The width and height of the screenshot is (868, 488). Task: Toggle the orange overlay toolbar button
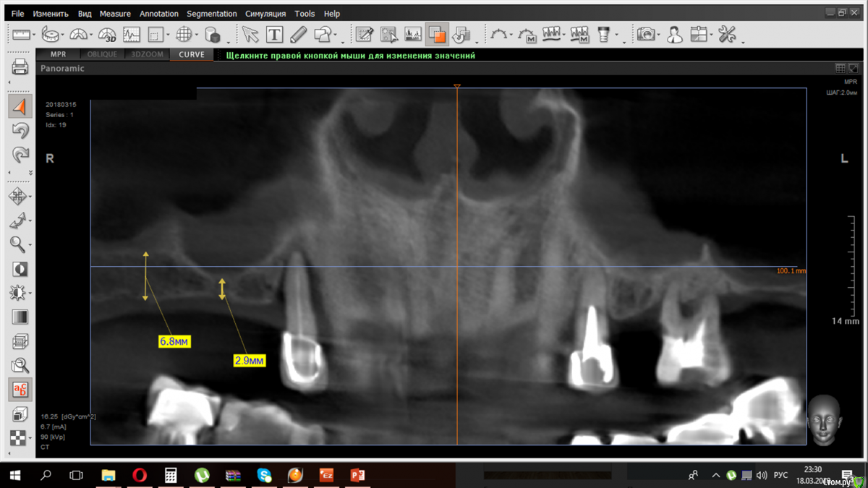(437, 34)
